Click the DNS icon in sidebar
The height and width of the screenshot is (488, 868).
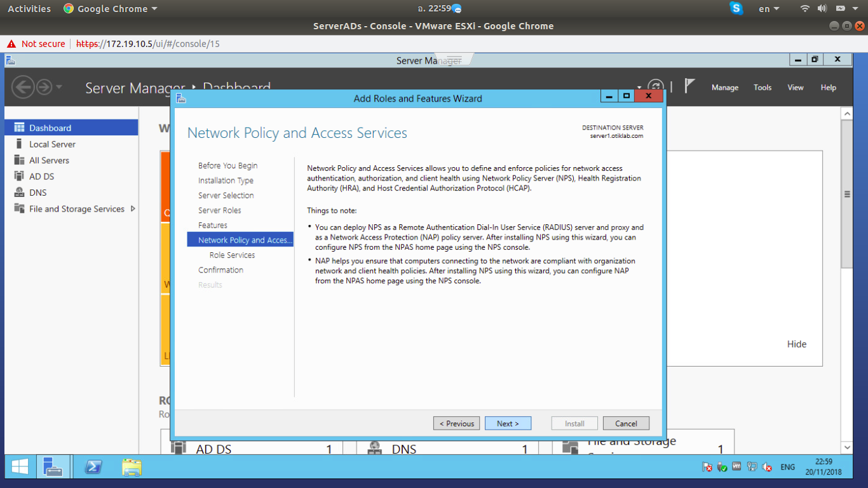point(19,193)
